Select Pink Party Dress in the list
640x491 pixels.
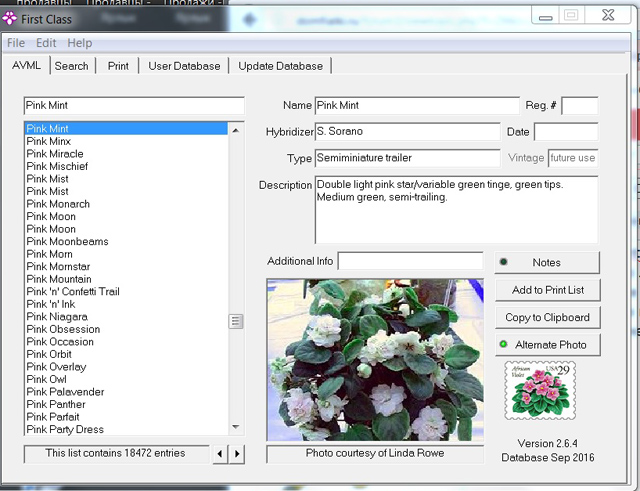coord(126,429)
